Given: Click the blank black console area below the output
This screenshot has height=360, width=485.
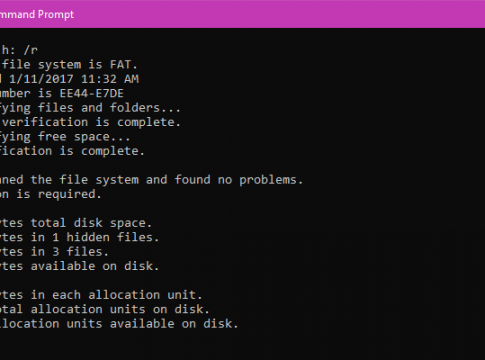Looking at the screenshot, I should pos(242,345).
